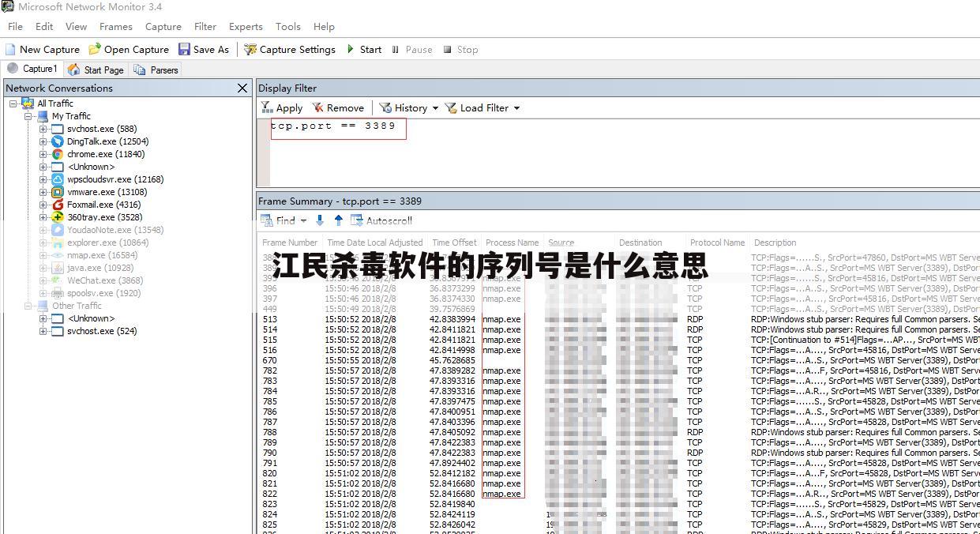This screenshot has height=534, width=980.
Task: Click the Find Next down arrow
Action: coord(320,220)
